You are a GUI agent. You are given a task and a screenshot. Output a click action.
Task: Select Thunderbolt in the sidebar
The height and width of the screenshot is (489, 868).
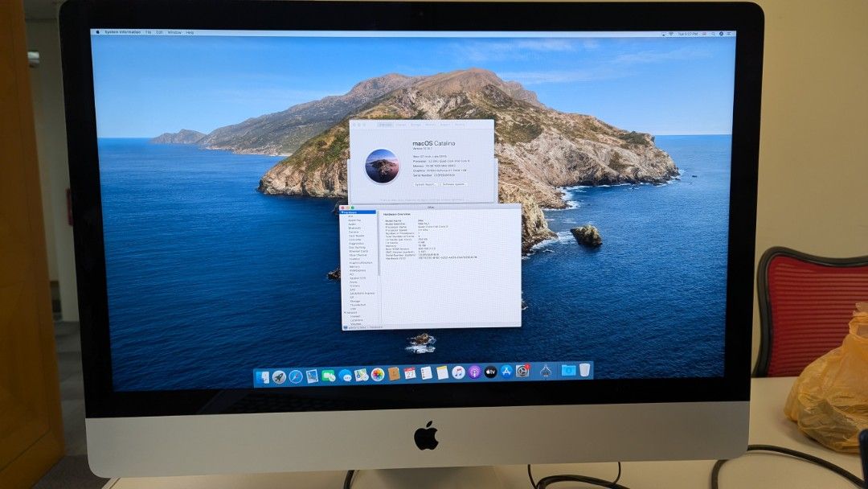358,305
